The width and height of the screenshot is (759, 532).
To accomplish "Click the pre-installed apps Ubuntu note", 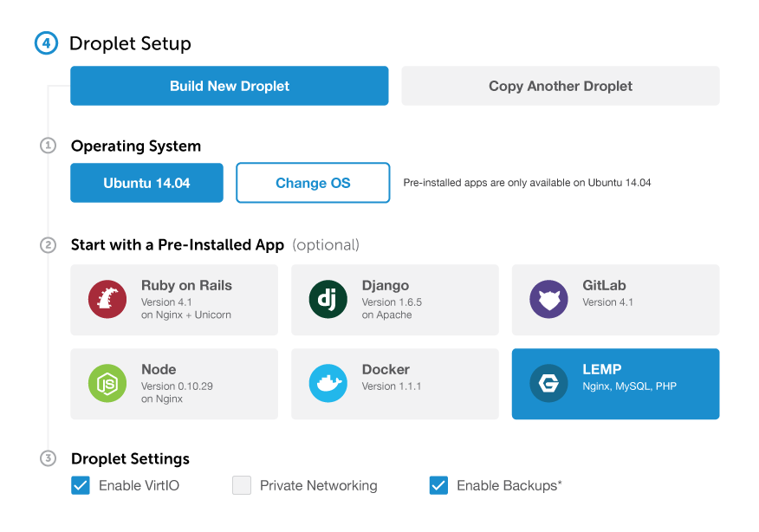I will pyautogui.click(x=527, y=183).
